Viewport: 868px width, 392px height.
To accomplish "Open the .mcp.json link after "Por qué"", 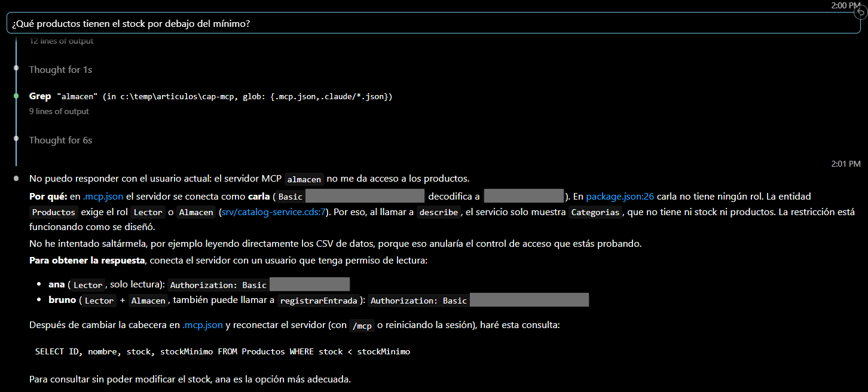I will (103, 196).
